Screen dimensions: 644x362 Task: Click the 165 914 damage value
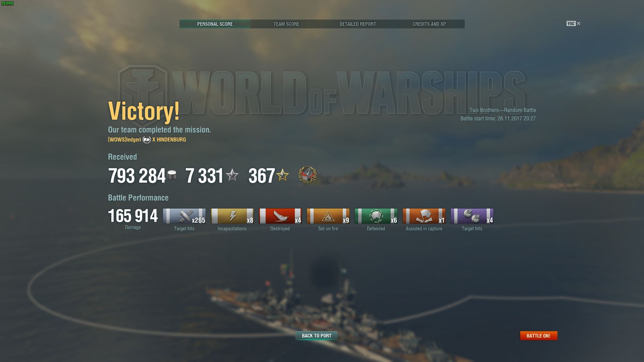133,216
